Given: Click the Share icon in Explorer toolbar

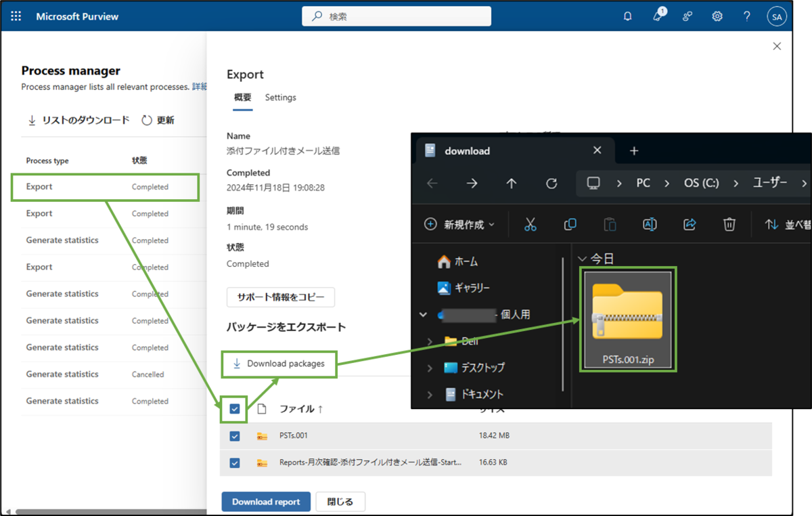Looking at the screenshot, I should pos(690,225).
